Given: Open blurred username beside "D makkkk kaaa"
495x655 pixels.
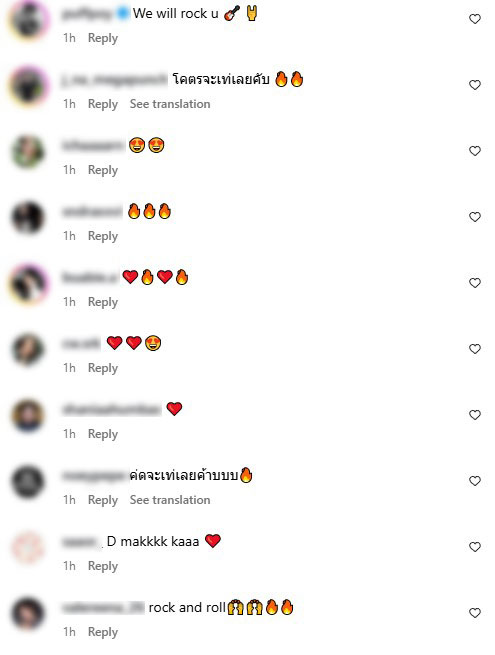Looking at the screenshot, I should [82, 542].
